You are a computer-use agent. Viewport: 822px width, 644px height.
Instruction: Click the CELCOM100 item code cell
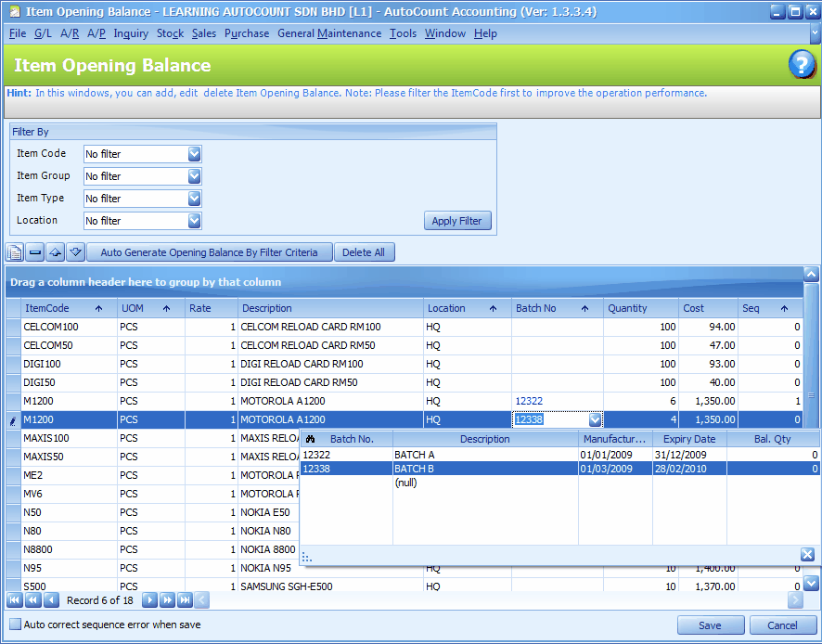(69, 327)
